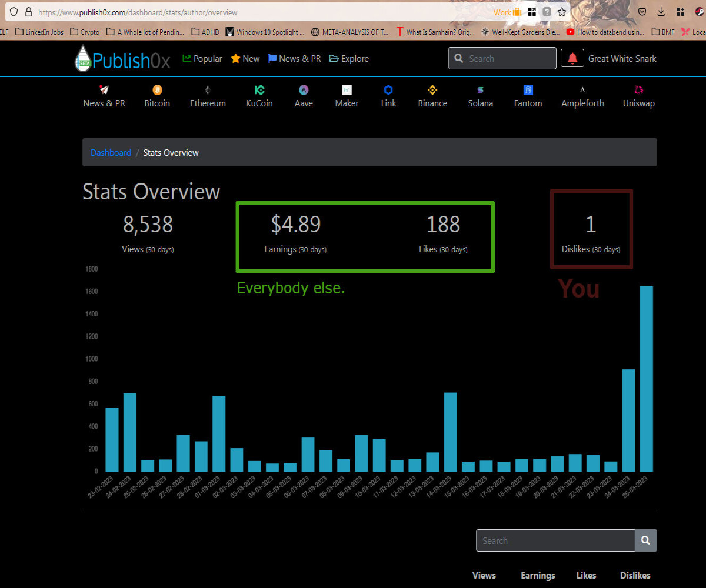Open the New posts section
This screenshot has width=706, height=588.
[x=245, y=58]
